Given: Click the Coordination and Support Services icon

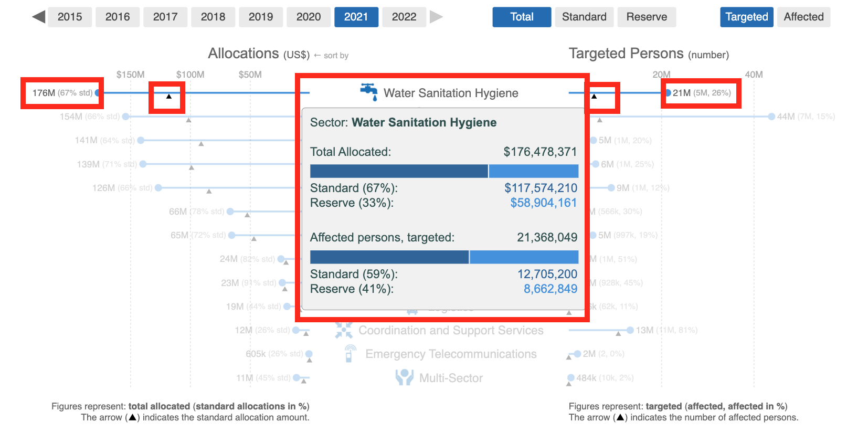Looking at the screenshot, I should tap(344, 330).
